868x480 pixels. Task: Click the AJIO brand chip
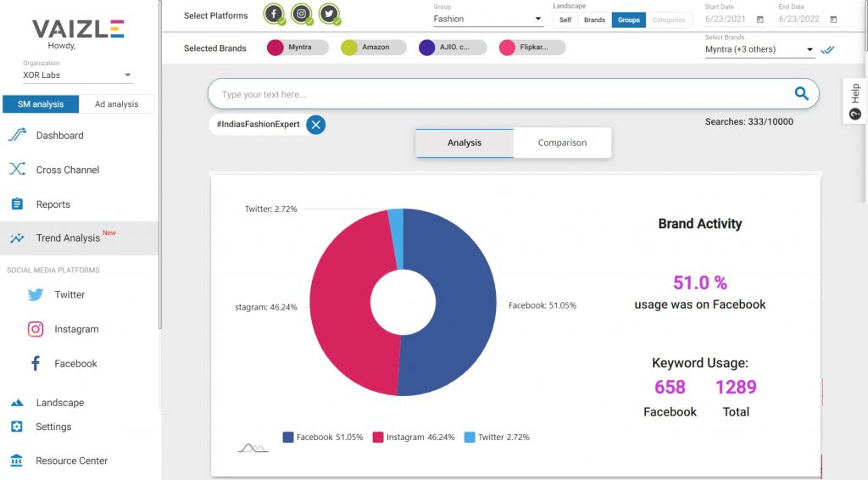click(x=453, y=47)
